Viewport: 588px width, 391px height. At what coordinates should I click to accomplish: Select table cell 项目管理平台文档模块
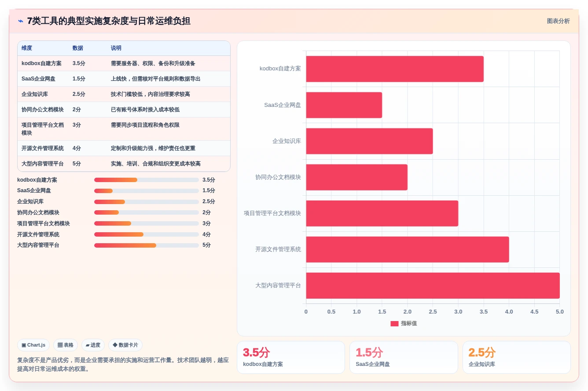[x=43, y=129]
